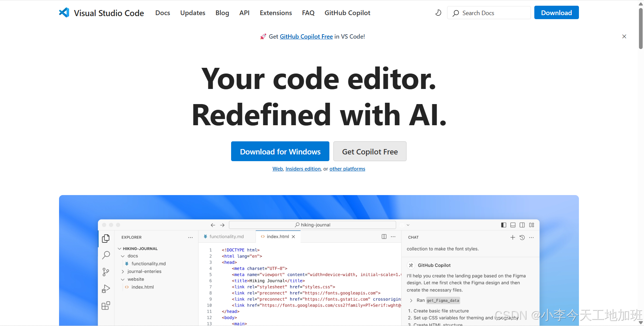This screenshot has height=326, width=644.
Task: Open the editor more actions ellipsis
Action: click(393, 237)
